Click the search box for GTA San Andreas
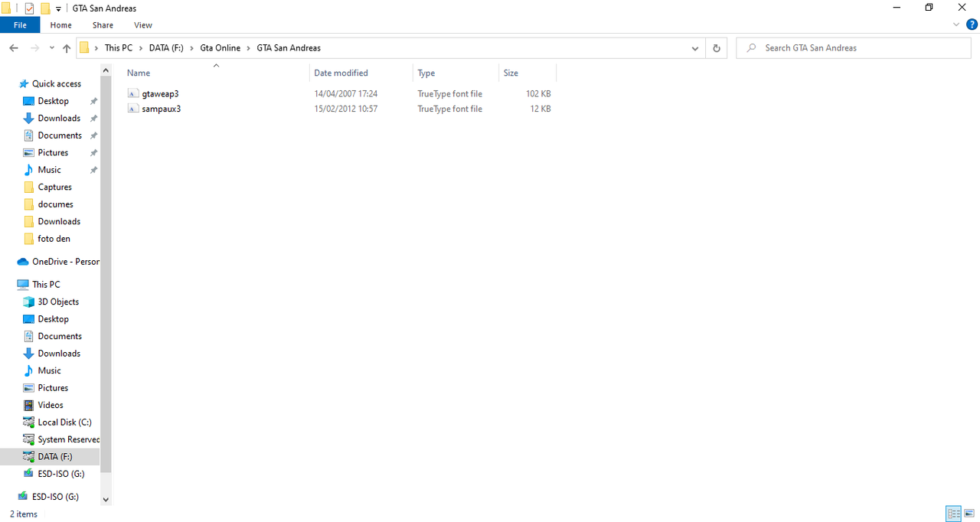 [854, 47]
